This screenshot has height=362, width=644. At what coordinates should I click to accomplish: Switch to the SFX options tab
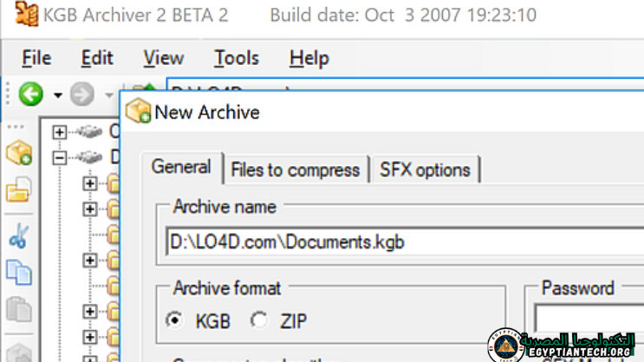(425, 170)
